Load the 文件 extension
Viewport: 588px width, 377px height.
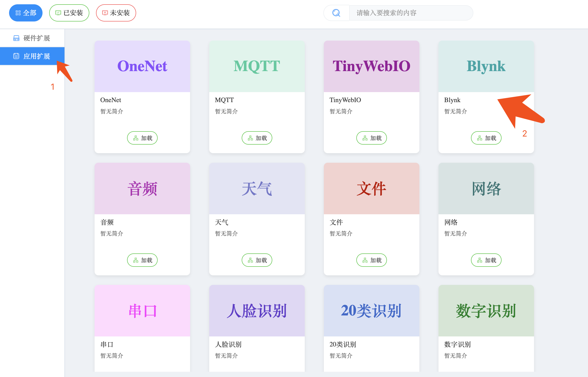[372, 260]
